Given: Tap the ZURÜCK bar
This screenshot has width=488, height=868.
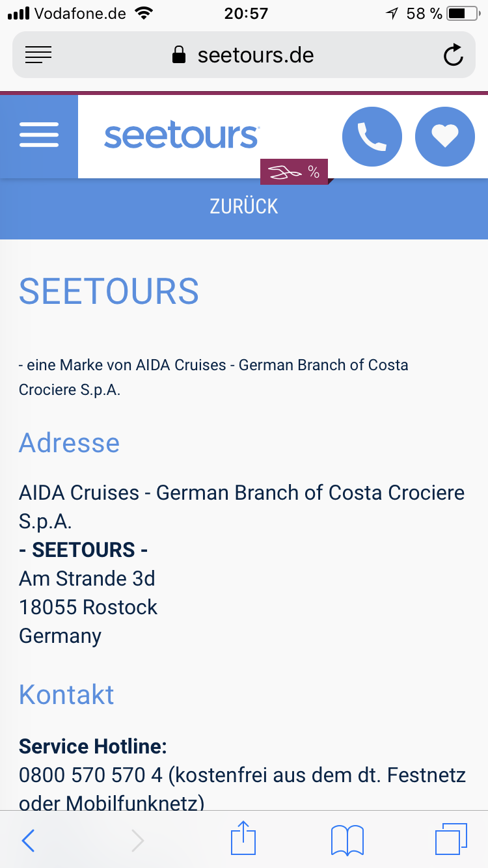Looking at the screenshot, I should pyautogui.click(x=244, y=207).
